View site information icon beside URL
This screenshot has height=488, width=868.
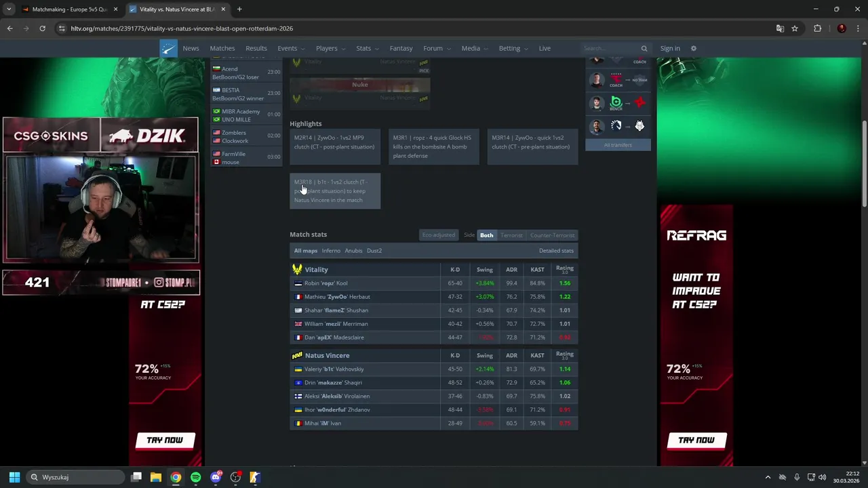click(62, 28)
